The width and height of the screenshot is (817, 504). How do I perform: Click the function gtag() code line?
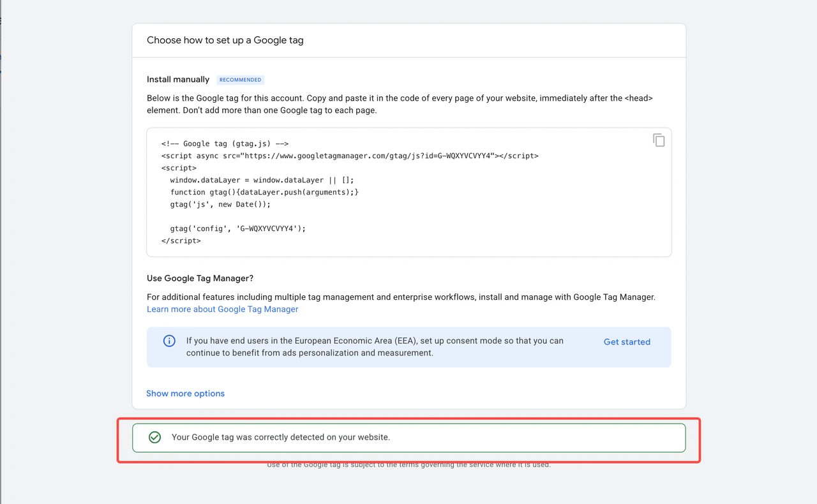[264, 192]
